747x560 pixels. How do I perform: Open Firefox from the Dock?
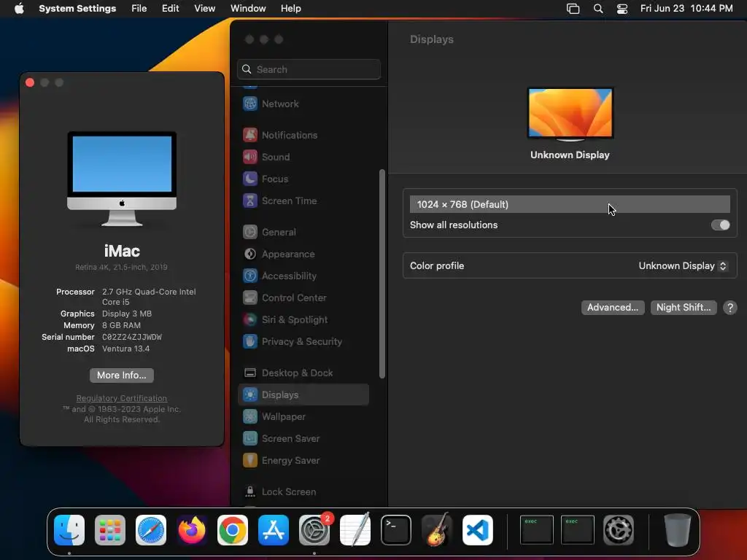tap(192, 530)
